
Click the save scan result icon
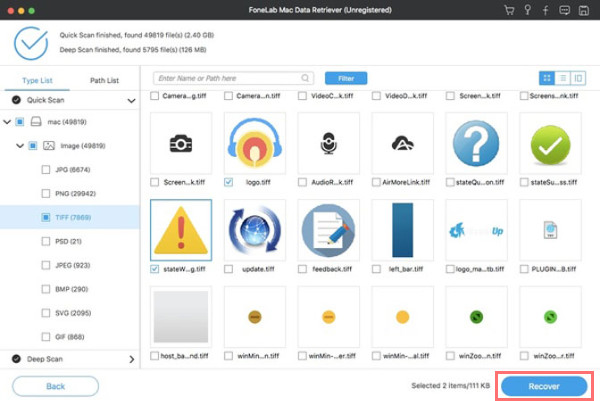pyautogui.click(x=584, y=10)
